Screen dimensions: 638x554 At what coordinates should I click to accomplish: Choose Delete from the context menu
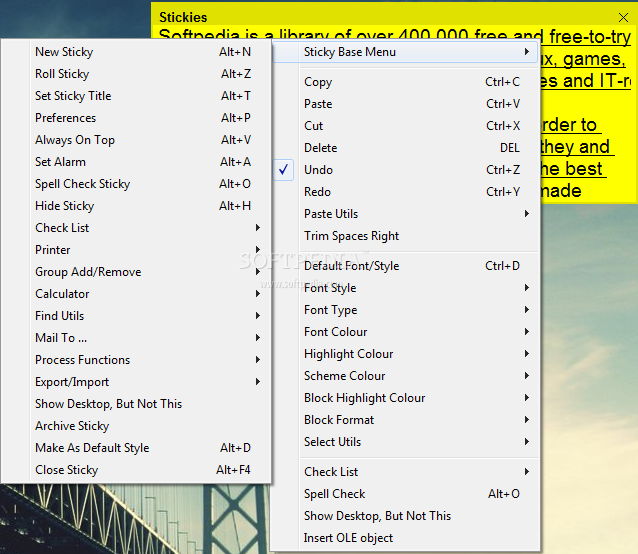coord(406,148)
